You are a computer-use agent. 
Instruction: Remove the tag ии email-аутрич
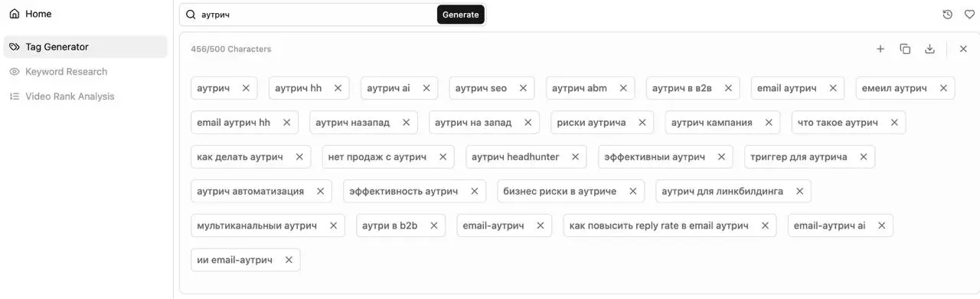tap(289, 260)
